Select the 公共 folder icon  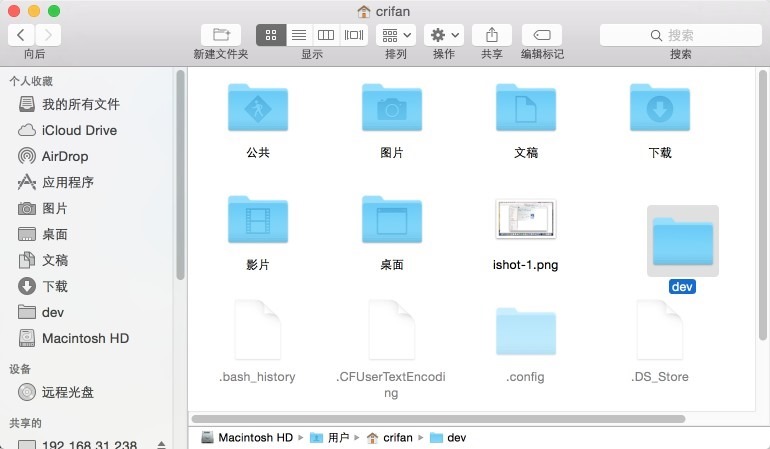258,108
